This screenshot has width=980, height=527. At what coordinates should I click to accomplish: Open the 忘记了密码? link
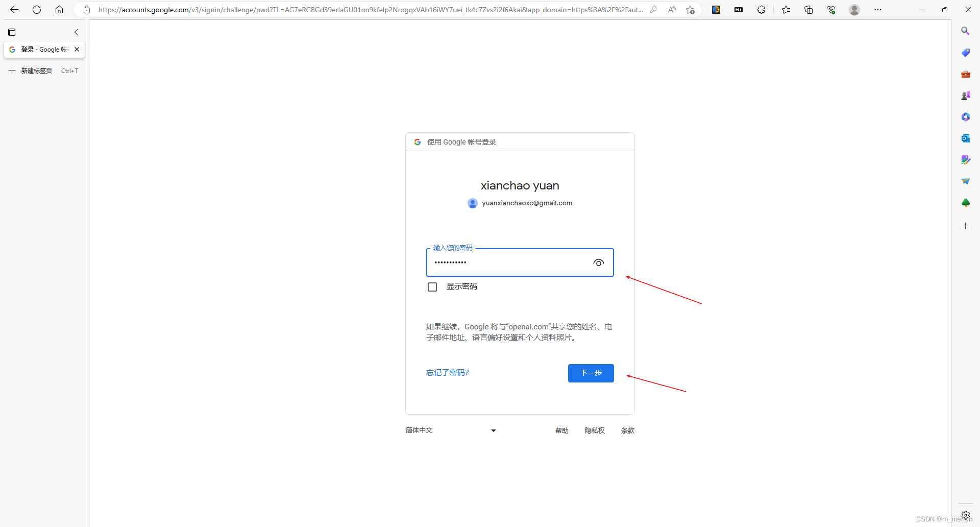click(447, 373)
